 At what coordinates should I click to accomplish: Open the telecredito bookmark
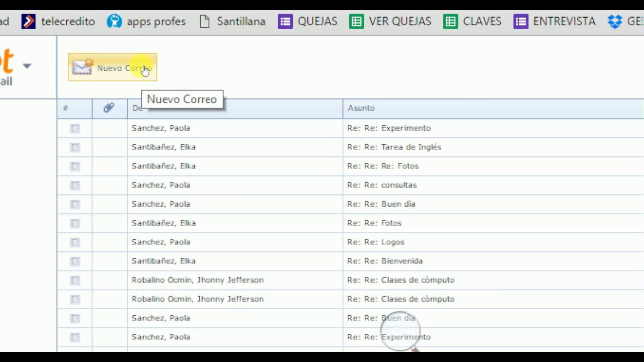tap(58, 22)
